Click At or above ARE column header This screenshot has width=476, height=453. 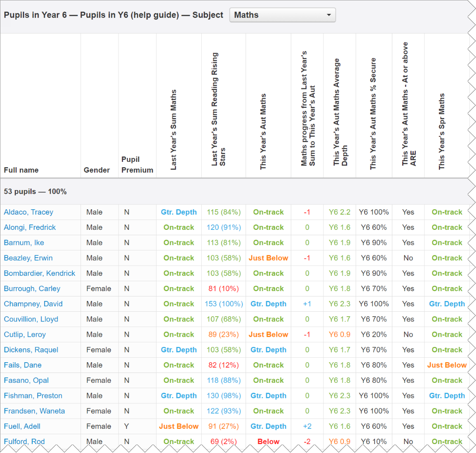click(x=409, y=104)
